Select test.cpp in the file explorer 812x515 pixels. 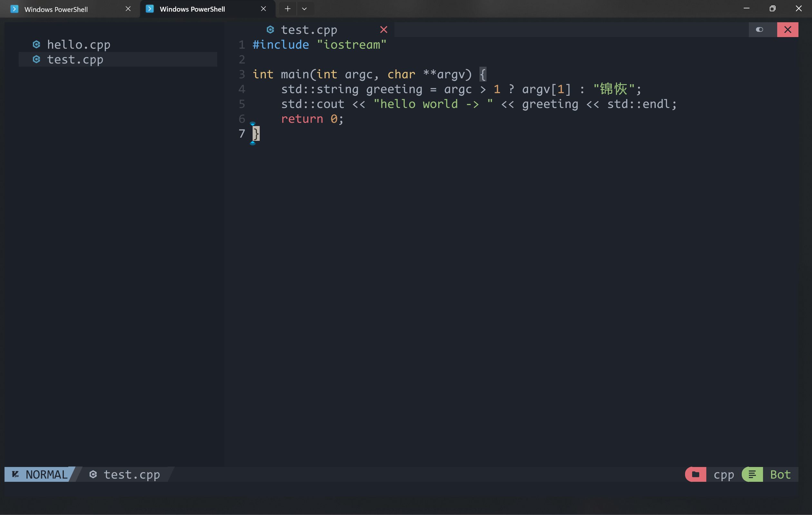point(75,59)
